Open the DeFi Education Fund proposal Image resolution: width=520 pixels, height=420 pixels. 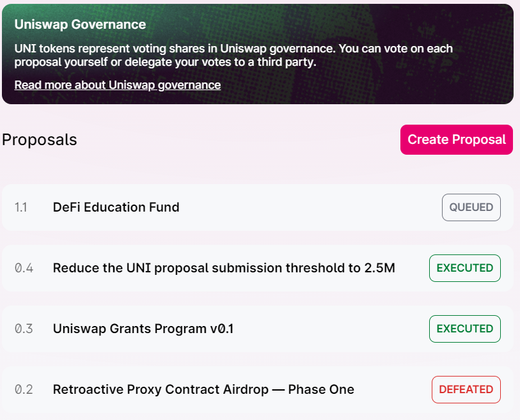tap(116, 207)
